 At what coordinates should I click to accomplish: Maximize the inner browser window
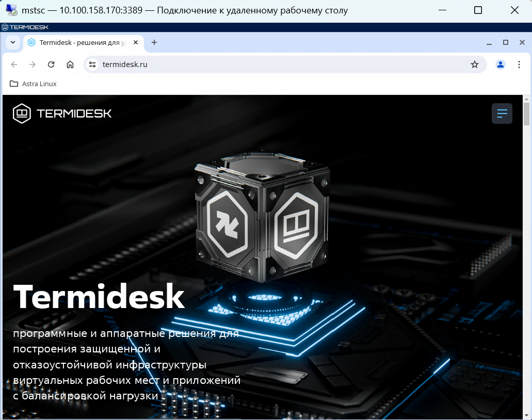506,42
